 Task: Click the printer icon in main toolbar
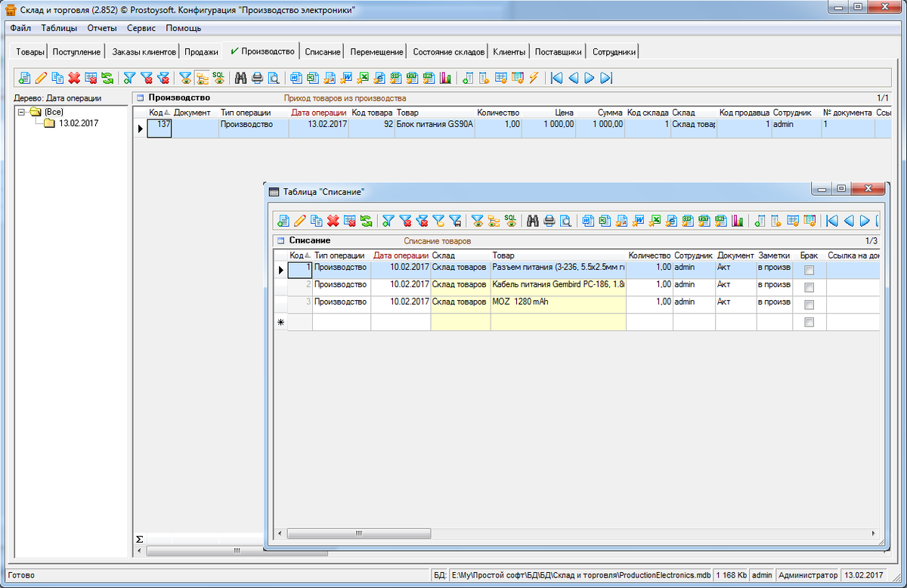click(x=258, y=78)
